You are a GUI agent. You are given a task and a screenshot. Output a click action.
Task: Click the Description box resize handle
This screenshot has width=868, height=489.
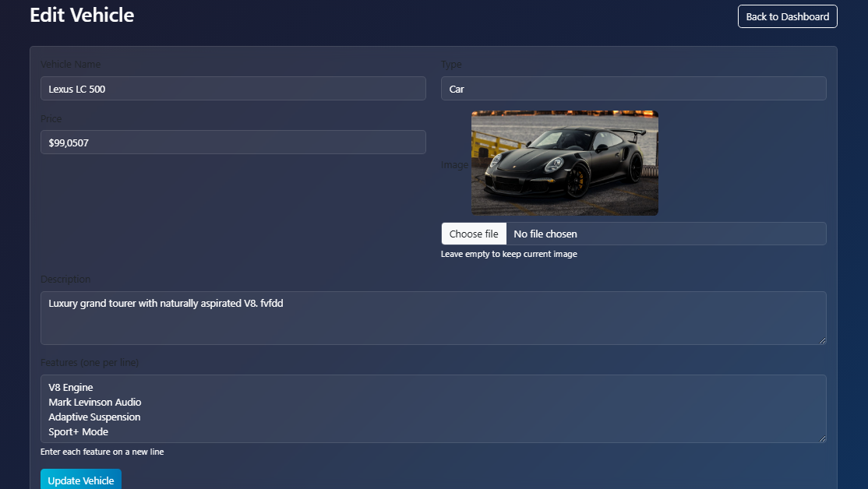(x=821, y=339)
